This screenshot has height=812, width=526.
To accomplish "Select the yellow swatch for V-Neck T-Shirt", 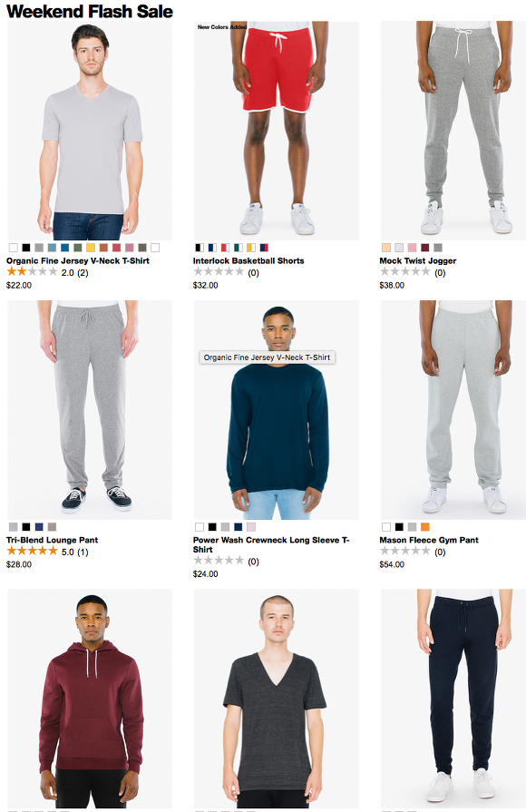I will click(91, 248).
